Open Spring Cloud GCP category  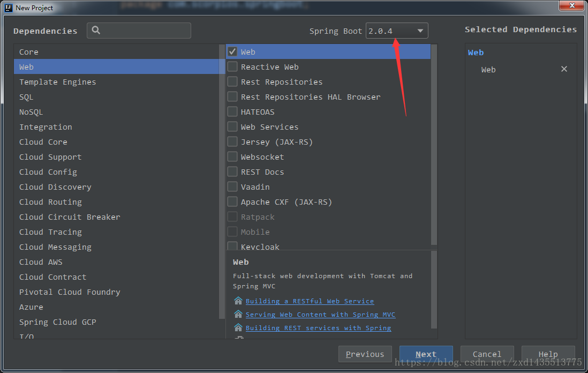coord(117,322)
